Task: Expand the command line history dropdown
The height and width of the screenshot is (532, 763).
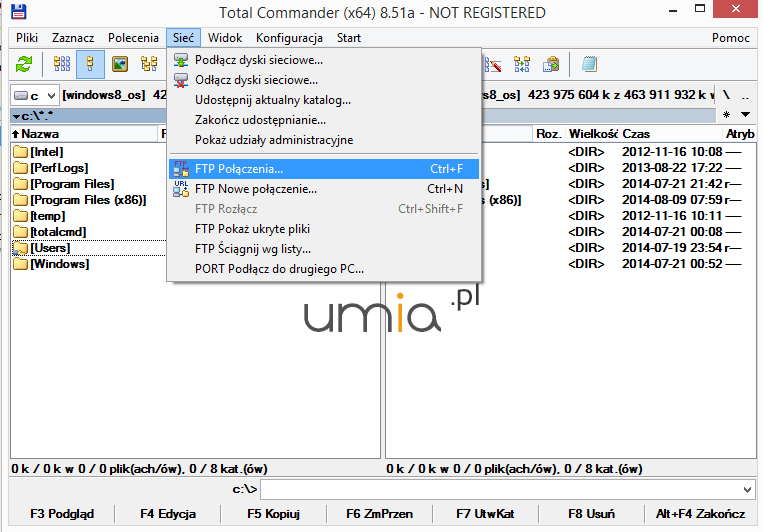Action: 744,490
